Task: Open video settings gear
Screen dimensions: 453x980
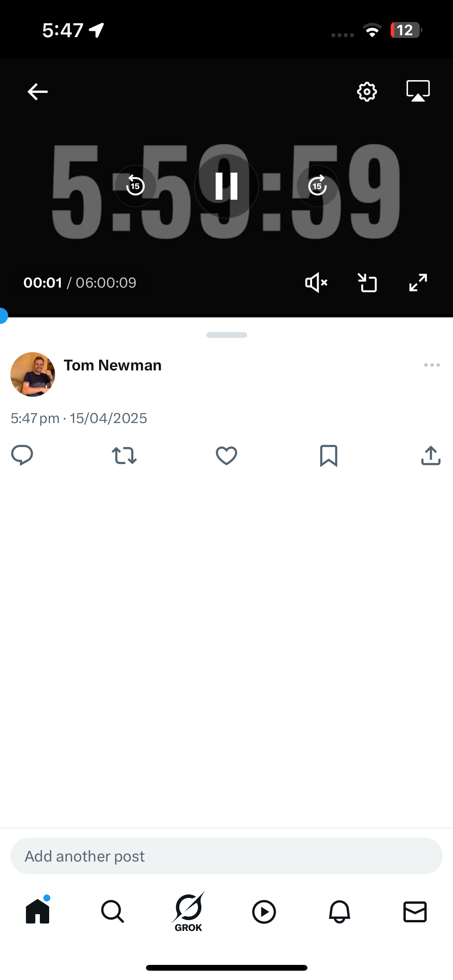Action: [367, 92]
